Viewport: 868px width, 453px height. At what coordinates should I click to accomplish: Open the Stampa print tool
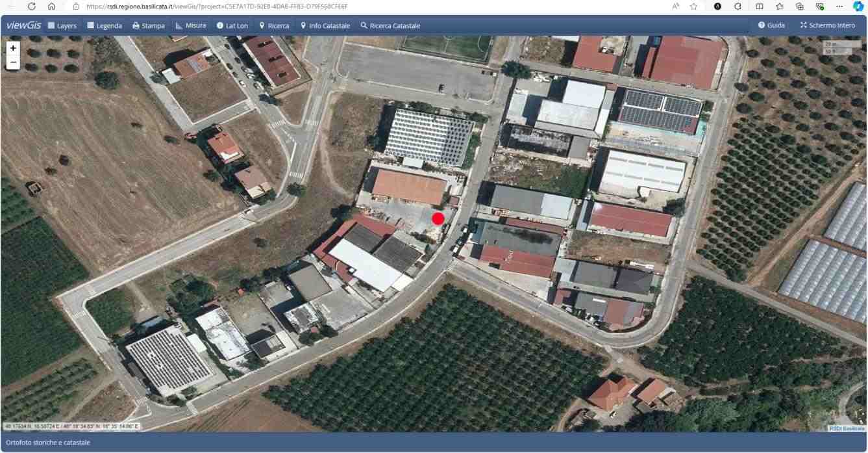pyautogui.click(x=149, y=25)
